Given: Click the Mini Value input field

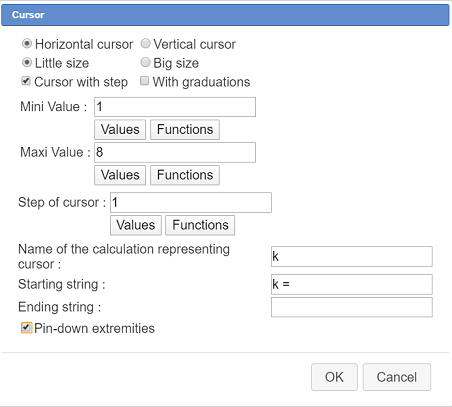Looking at the screenshot, I should (175, 107).
